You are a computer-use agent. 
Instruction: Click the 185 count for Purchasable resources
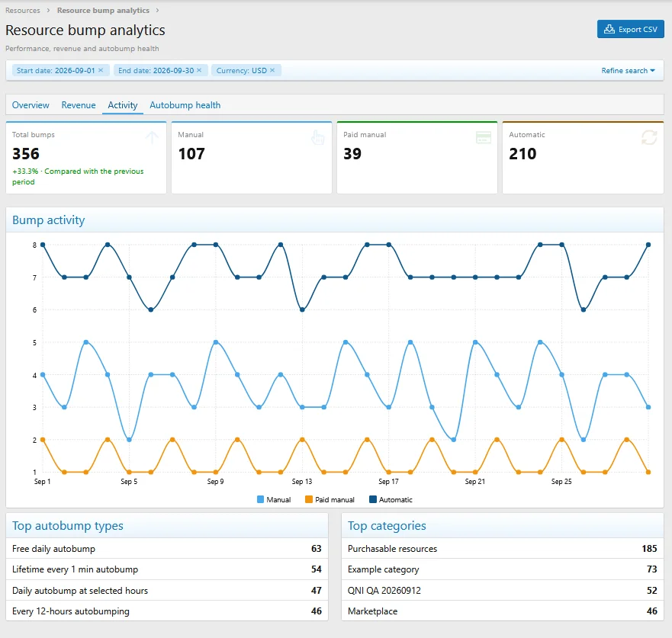649,549
